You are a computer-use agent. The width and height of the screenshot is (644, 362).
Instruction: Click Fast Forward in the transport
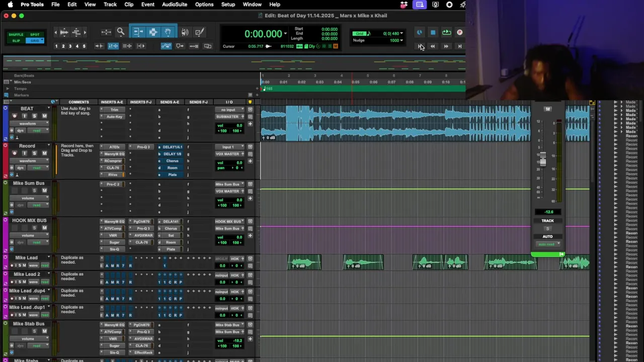(x=446, y=46)
